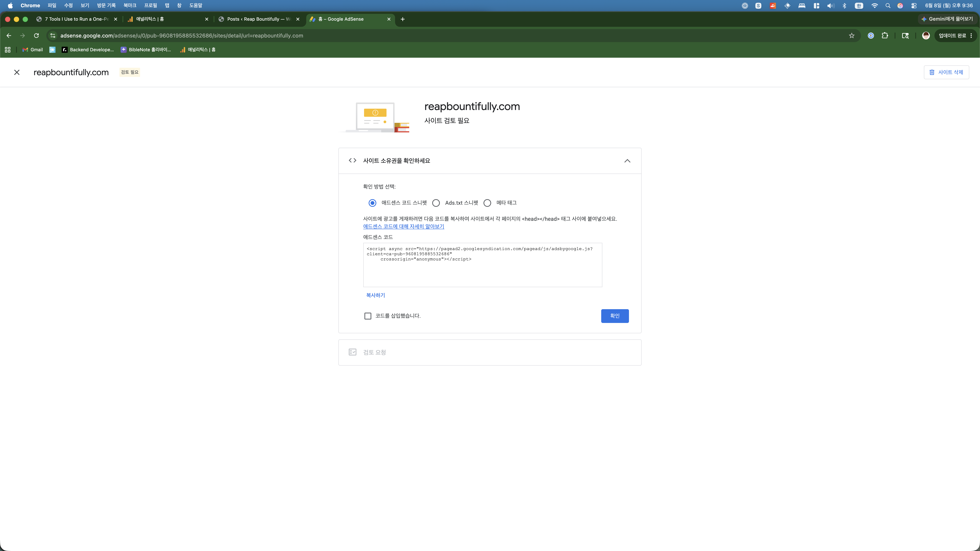Select the 홈 – Google AdSense tab

coord(350,19)
